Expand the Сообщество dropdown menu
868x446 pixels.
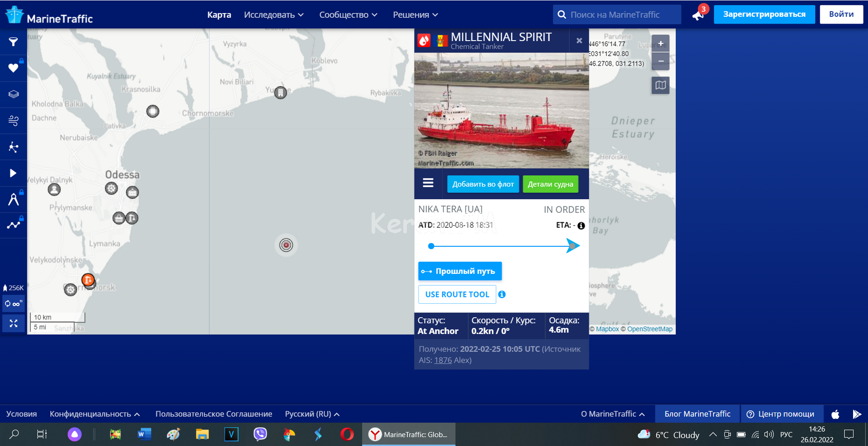coord(348,15)
